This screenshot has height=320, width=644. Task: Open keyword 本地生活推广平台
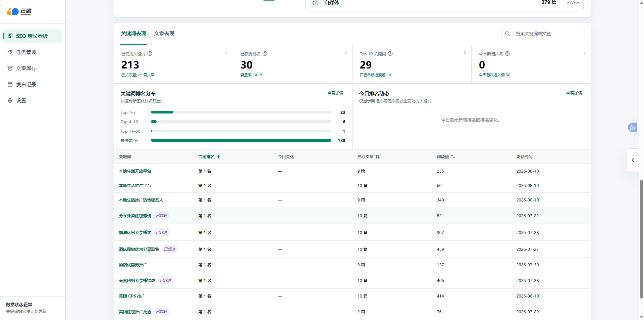[135, 186]
